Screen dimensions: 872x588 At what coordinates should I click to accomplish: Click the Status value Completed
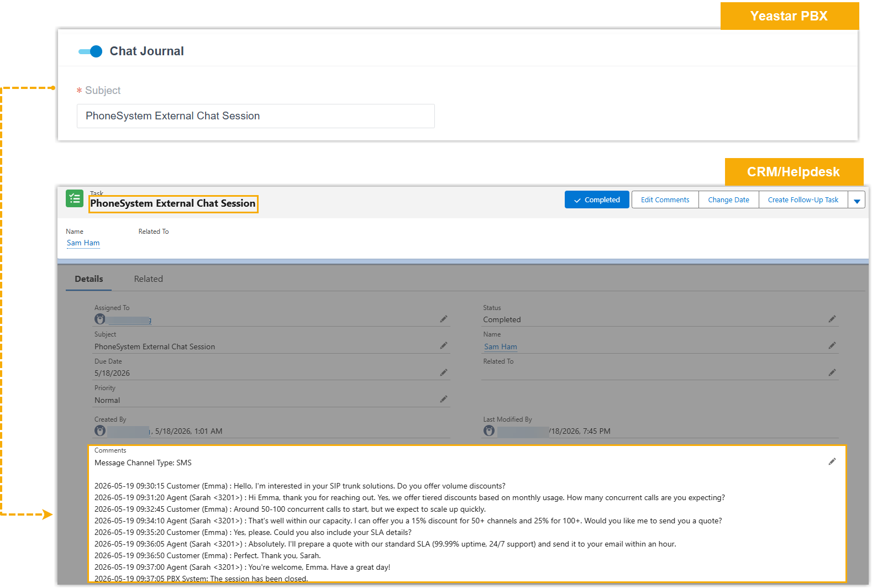click(x=502, y=319)
